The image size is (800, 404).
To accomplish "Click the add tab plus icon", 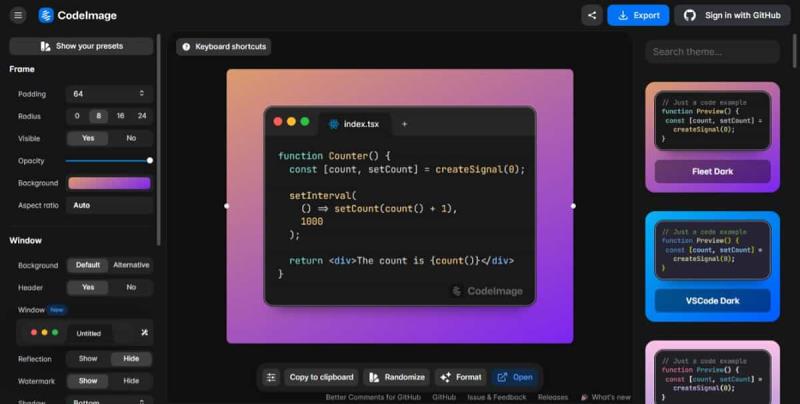I will pos(404,124).
